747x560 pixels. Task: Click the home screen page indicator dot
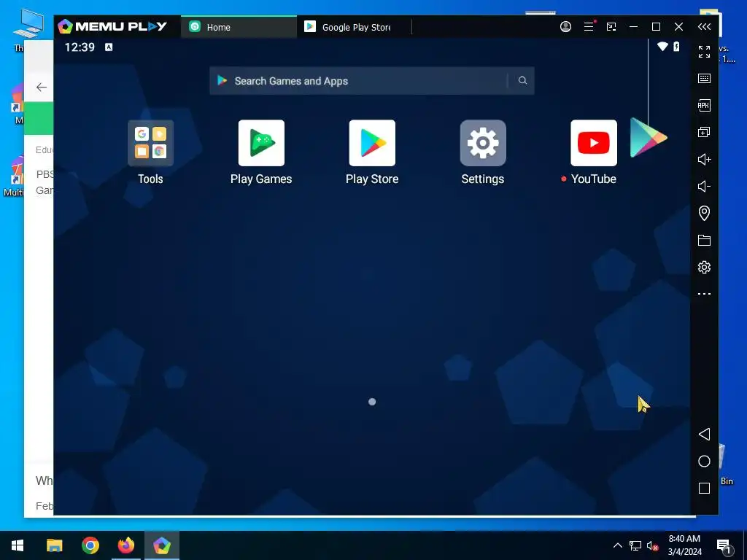372,402
